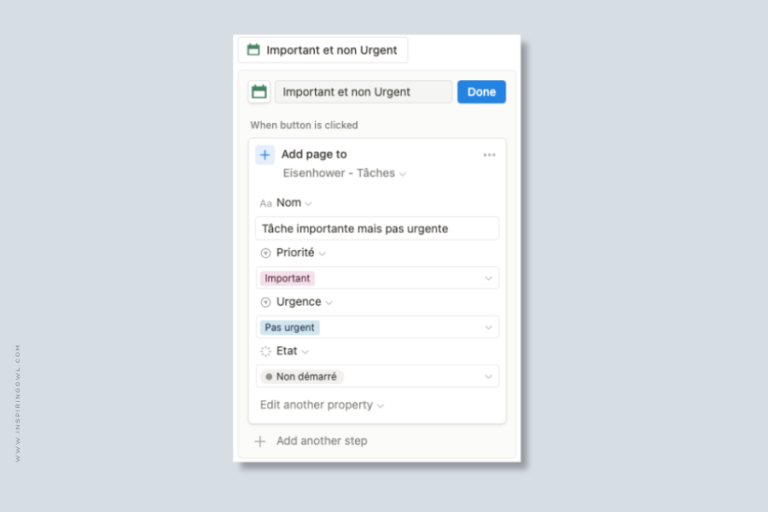This screenshot has width=768, height=512.
Task: Expand the Edit another property chevron
Action: click(x=381, y=406)
